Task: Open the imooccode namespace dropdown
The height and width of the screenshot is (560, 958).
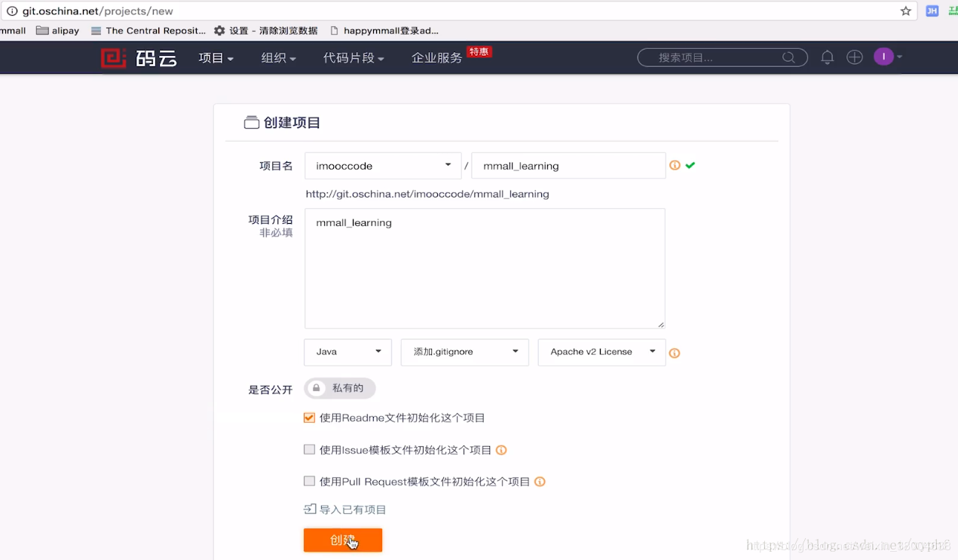Action: [x=382, y=165]
